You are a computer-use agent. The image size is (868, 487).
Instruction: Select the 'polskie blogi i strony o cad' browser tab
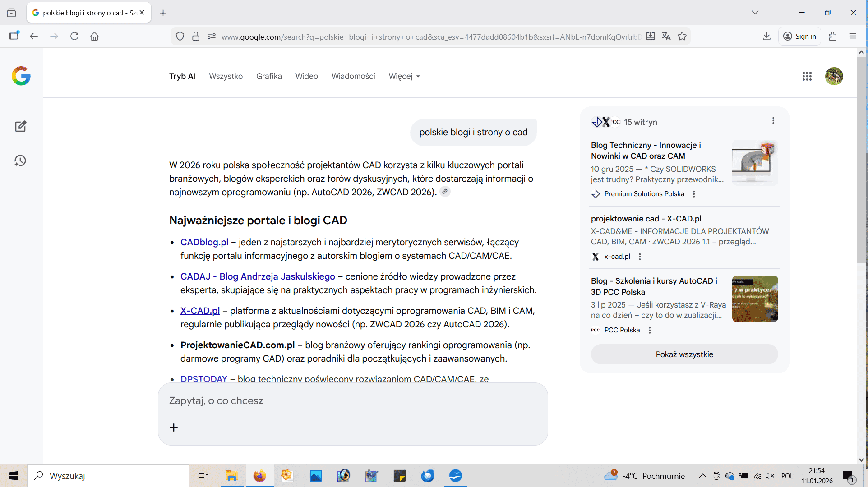(89, 13)
